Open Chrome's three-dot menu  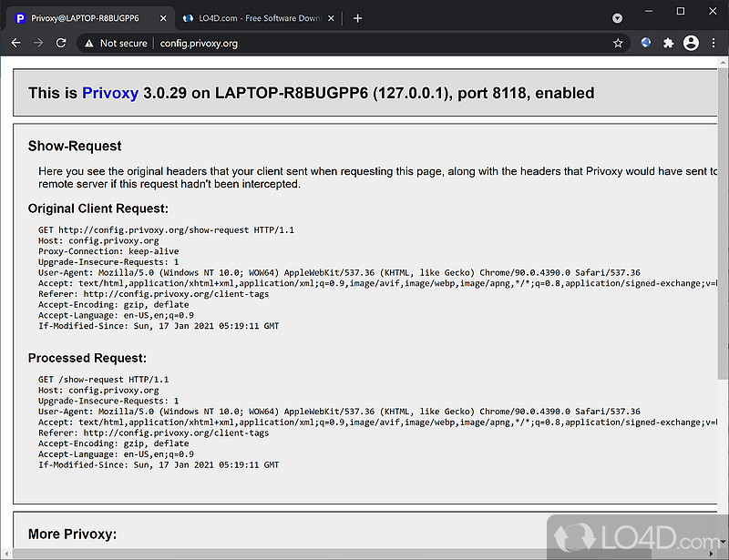[714, 43]
